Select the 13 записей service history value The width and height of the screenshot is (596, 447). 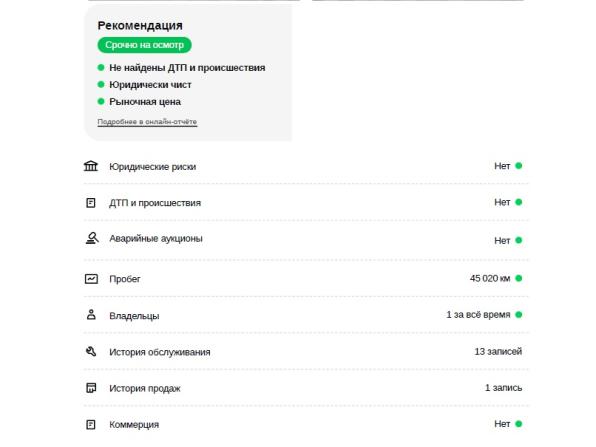[x=498, y=352]
